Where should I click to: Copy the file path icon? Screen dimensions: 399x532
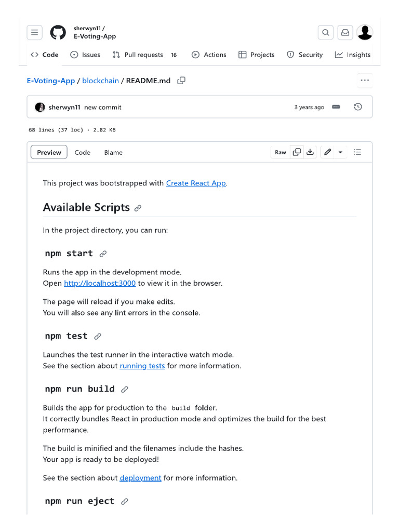coord(181,81)
